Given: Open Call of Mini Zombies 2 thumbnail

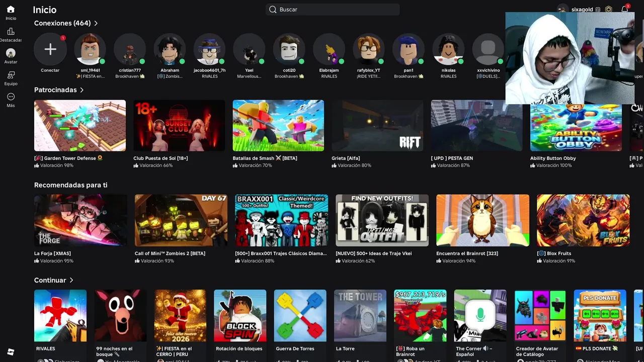Looking at the screenshot, I should 181,220.
